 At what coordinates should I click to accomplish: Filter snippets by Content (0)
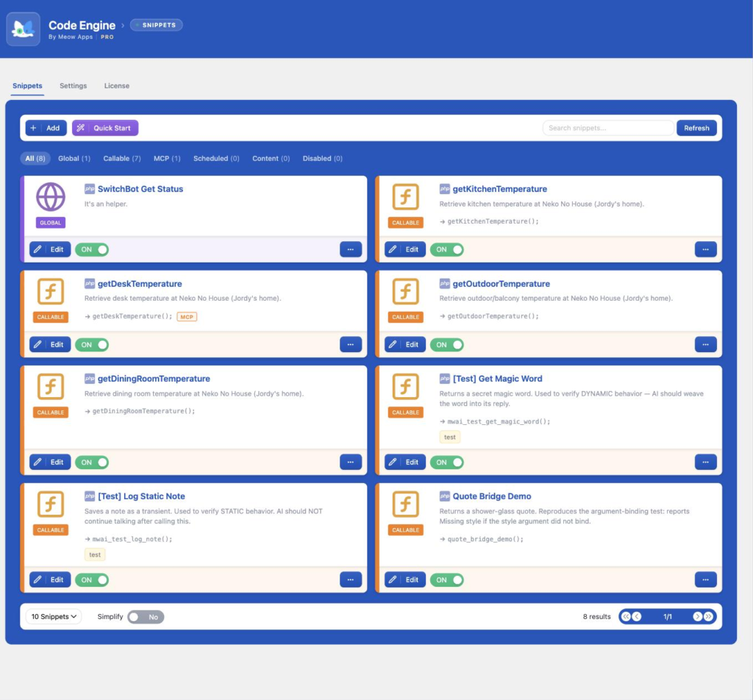[271, 158]
